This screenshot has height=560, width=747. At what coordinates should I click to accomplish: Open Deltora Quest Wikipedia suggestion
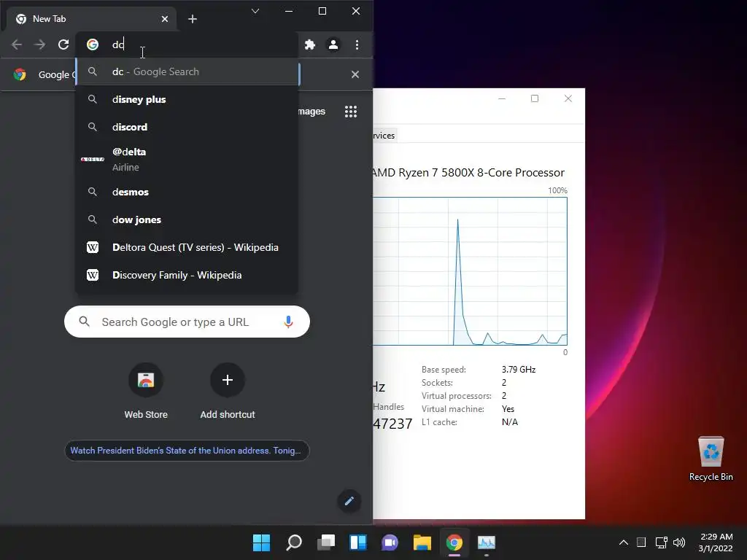point(187,247)
